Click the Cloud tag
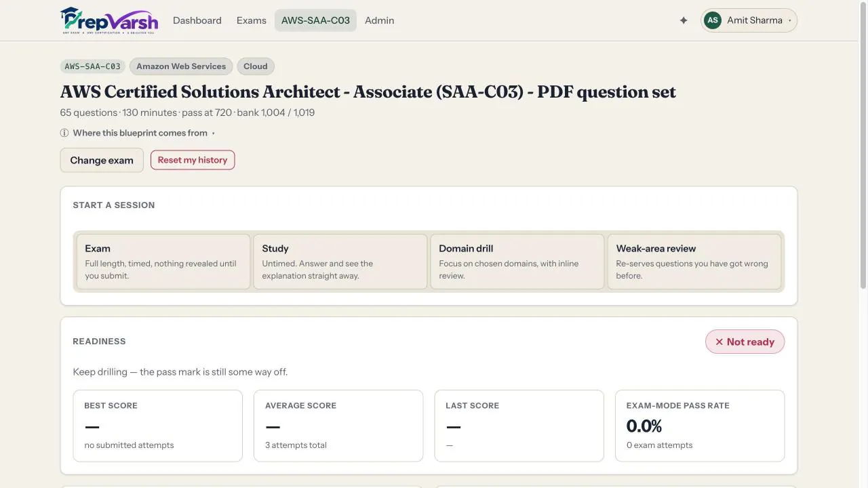 click(x=256, y=66)
